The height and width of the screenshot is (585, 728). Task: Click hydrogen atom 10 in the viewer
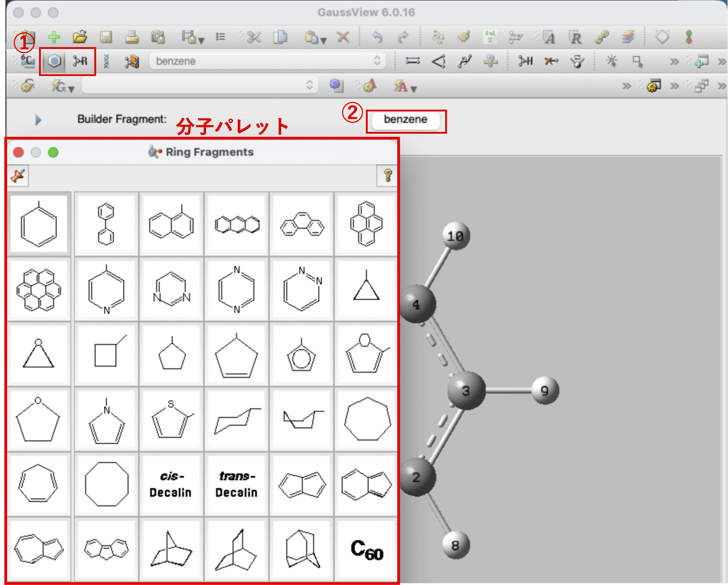click(x=455, y=236)
